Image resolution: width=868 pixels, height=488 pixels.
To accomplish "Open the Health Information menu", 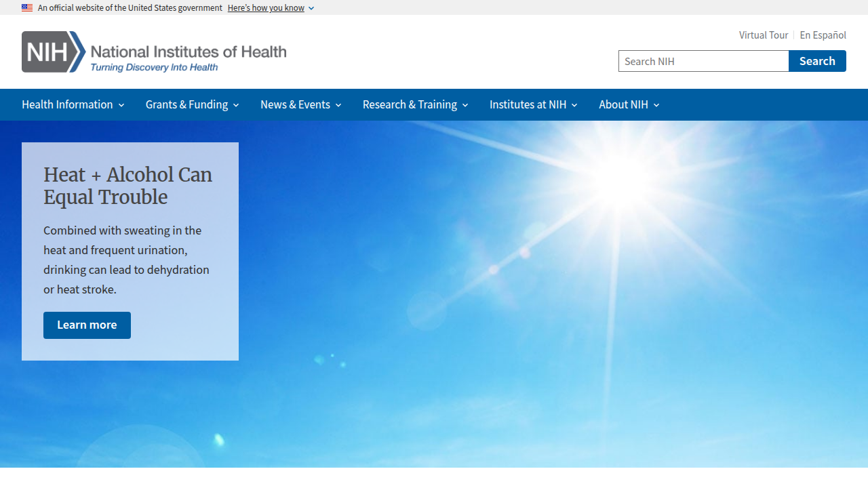I will (73, 104).
